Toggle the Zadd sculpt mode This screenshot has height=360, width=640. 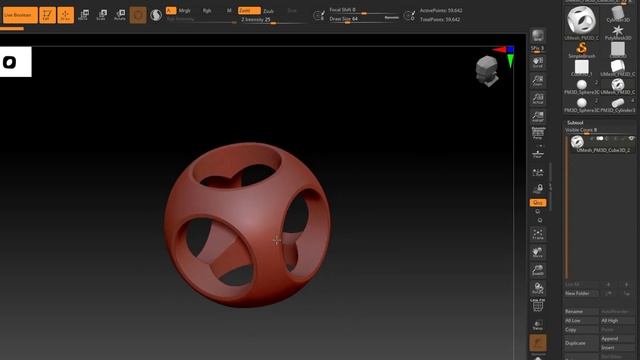click(x=249, y=11)
